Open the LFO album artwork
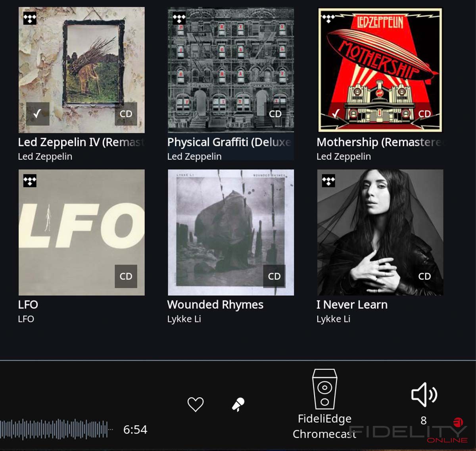This screenshot has width=476, height=451. (x=82, y=232)
